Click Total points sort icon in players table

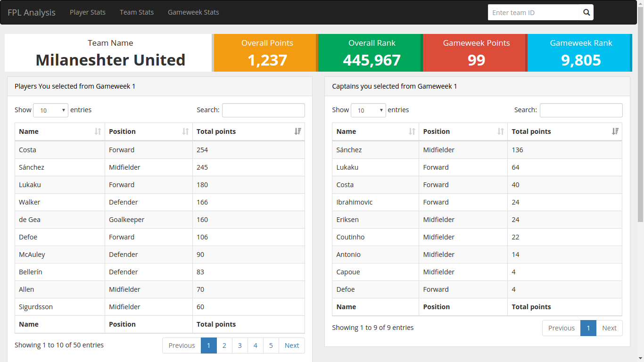click(x=297, y=131)
